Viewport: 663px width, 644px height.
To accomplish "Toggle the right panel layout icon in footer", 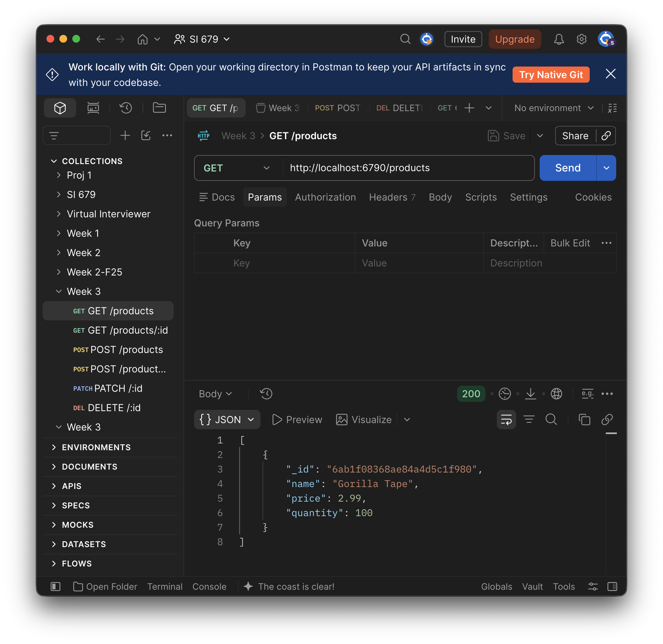I will 612,586.
